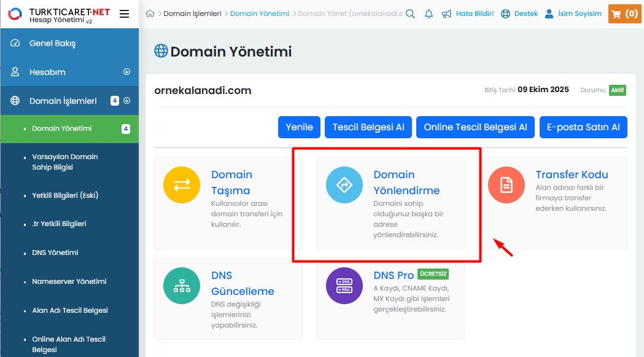The image size is (644, 357).
Task: Open notifications bell icon
Action: [x=429, y=14]
